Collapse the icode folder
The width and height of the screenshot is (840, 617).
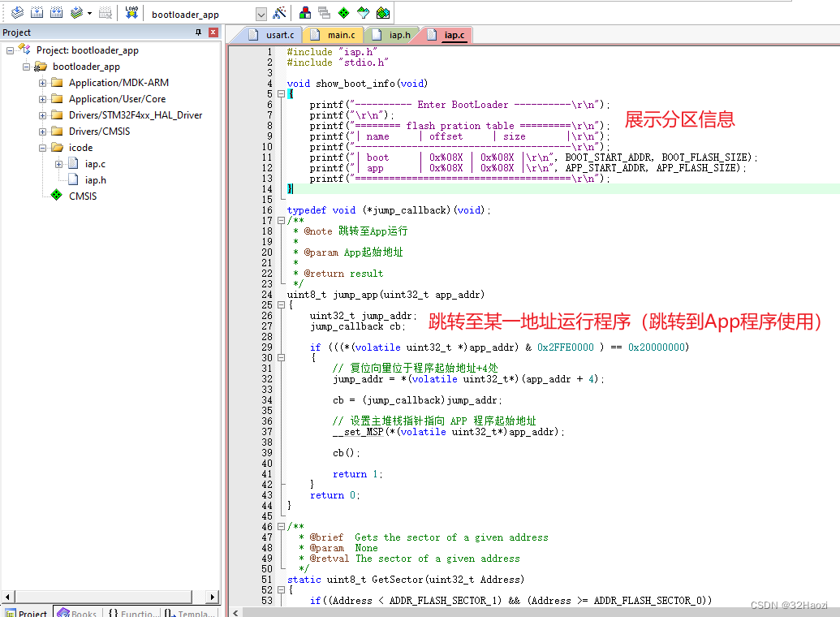[x=43, y=148]
